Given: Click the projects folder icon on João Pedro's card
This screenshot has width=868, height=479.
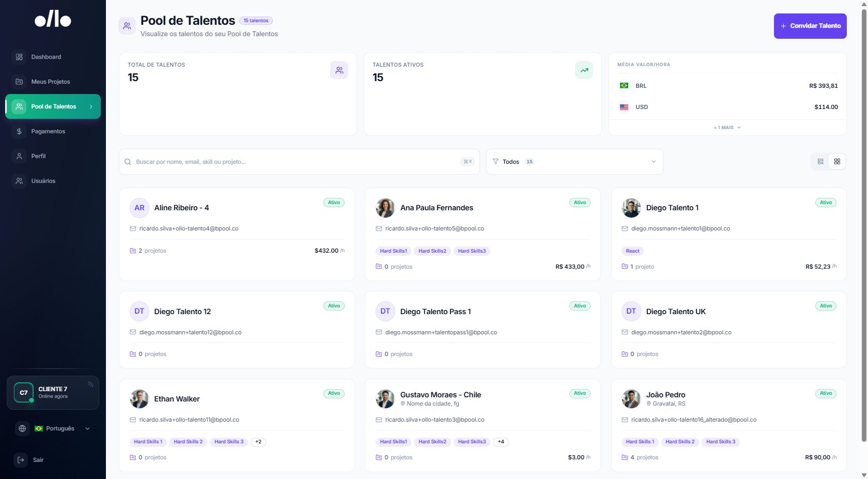Looking at the screenshot, I should (x=625, y=457).
